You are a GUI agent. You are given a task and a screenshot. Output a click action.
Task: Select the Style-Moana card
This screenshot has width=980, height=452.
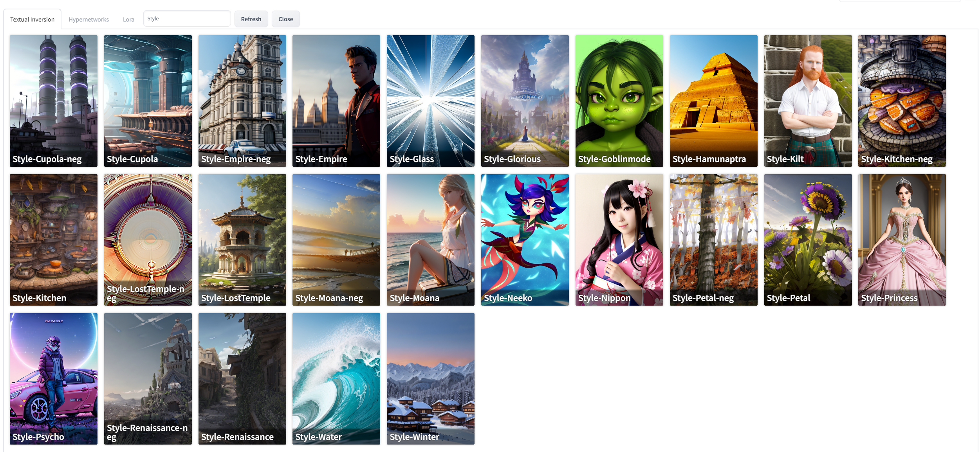[x=431, y=240]
